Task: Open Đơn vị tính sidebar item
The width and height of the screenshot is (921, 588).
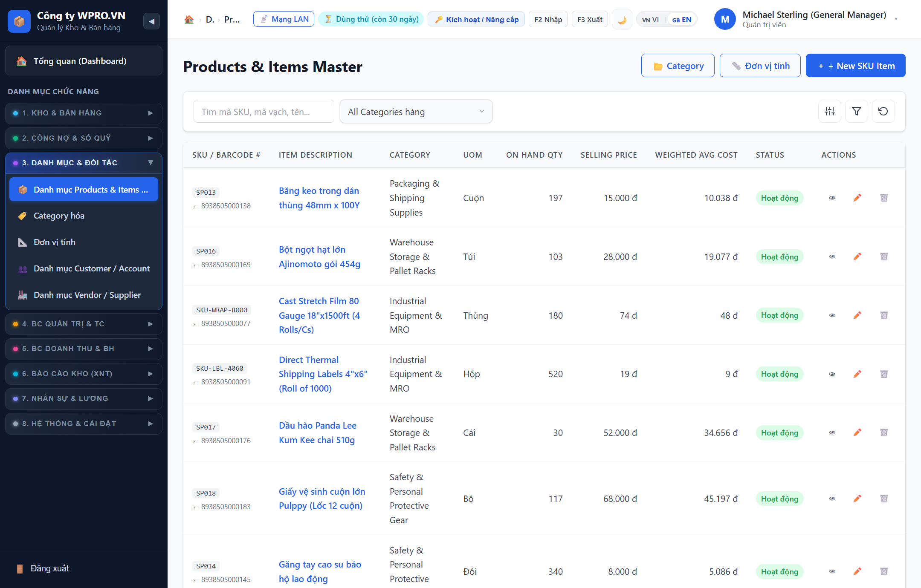Action: pos(84,242)
